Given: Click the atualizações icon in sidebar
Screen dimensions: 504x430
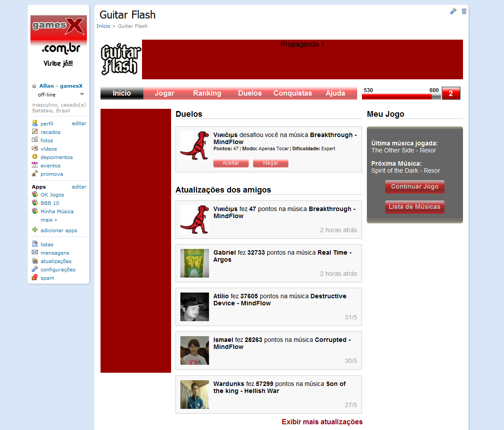Looking at the screenshot, I should (x=35, y=260).
